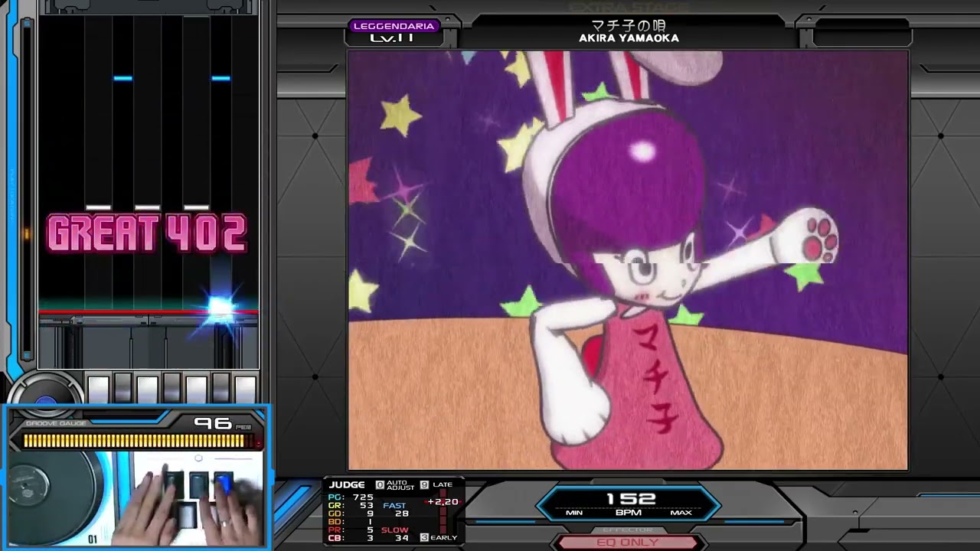Click the rightmost white key indicator
The image size is (980, 551).
click(x=246, y=389)
